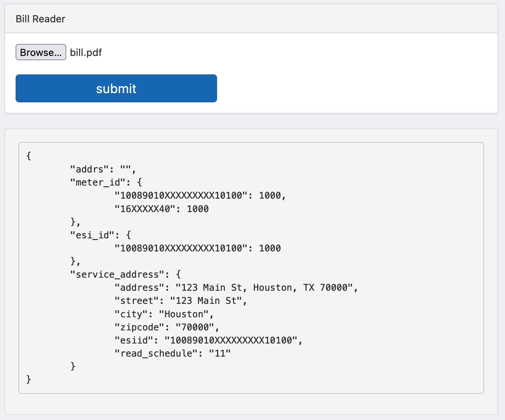
Task: Click the first entry under meter_id
Action: (200, 195)
